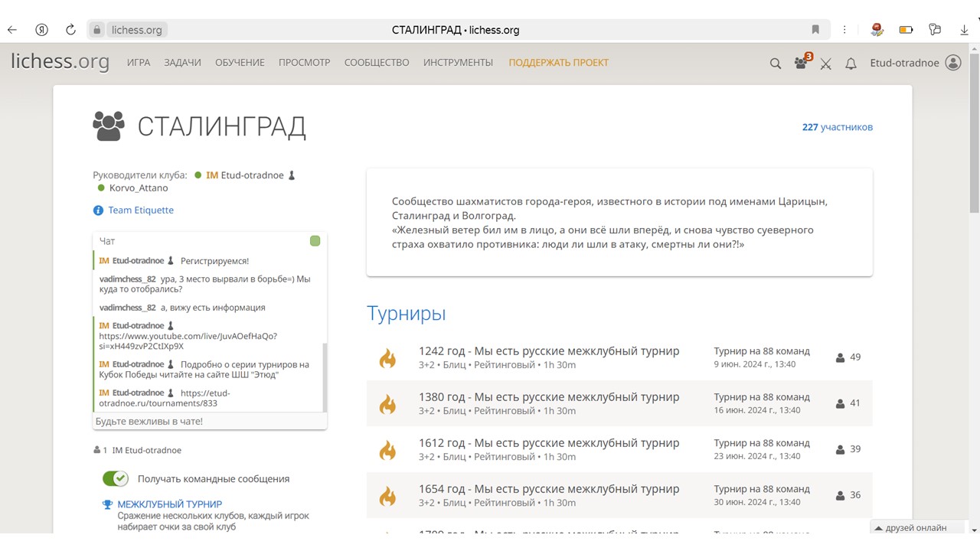
Task: Click the 23 июн. 2024 г., 13:40 date
Action: click(x=757, y=456)
